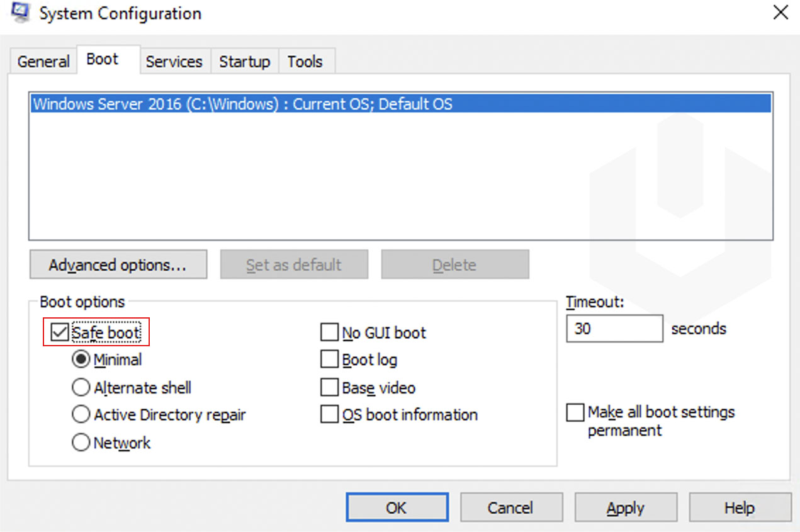Open the Advanced options dialog
Screen dimensions: 800x532
pyautogui.click(x=118, y=264)
